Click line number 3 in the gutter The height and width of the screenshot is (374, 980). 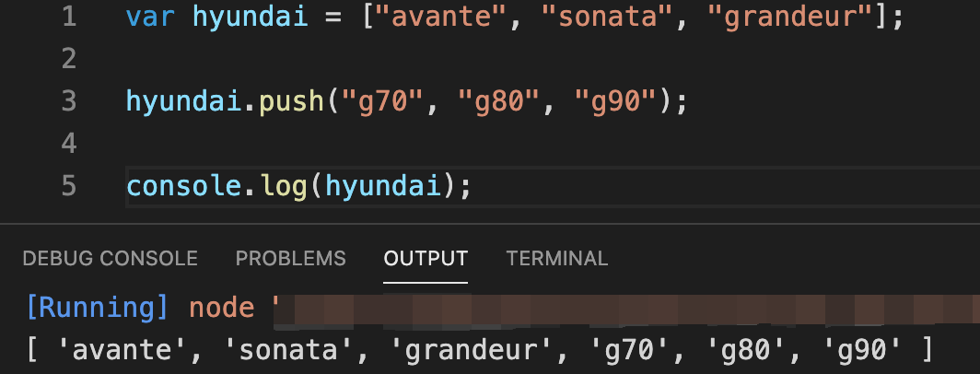69,100
